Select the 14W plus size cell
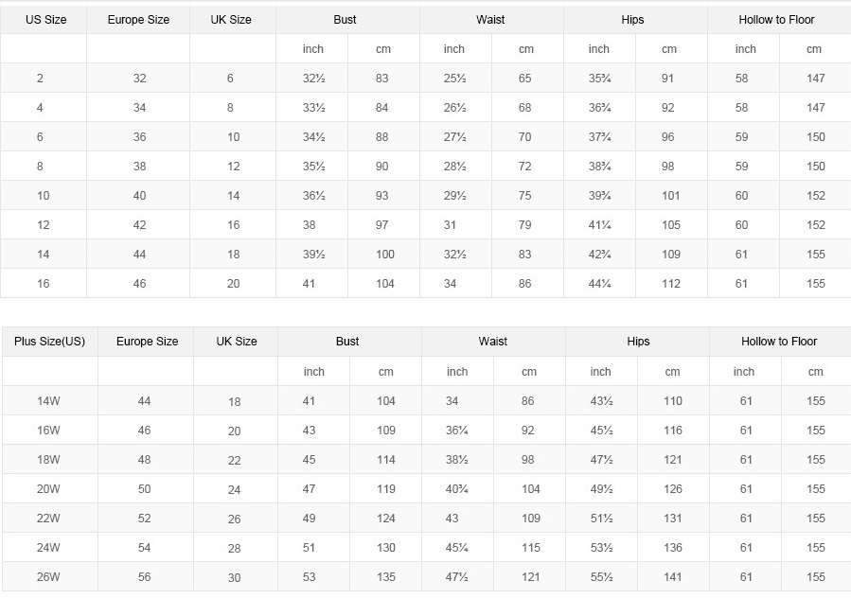The image size is (851, 616). click(x=48, y=401)
